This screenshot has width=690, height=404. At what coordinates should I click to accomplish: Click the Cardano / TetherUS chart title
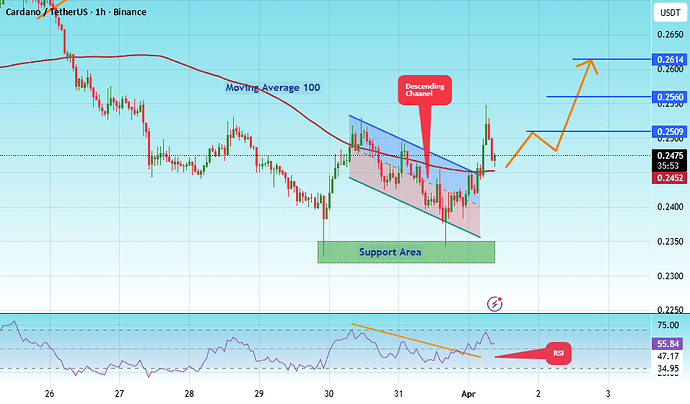76,12
